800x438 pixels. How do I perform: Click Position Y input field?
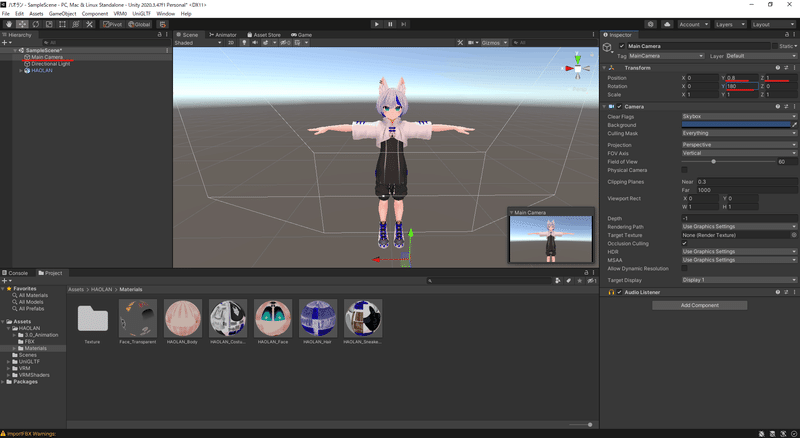(742, 78)
